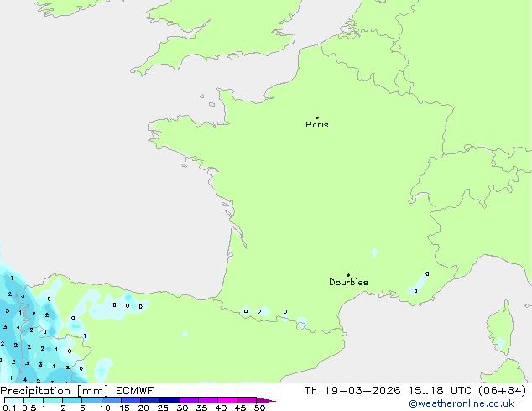The height and width of the screenshot is (411, 532).
Task: Click the '15..18 UTC' time range text
Action: 440,391
